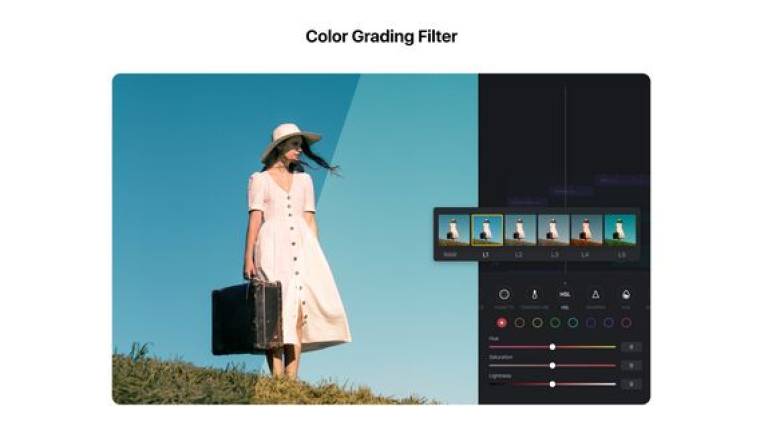Apply the L2 filter preset thumbnail
This screenshot has width=760, height=426.
tap(520, 230)
